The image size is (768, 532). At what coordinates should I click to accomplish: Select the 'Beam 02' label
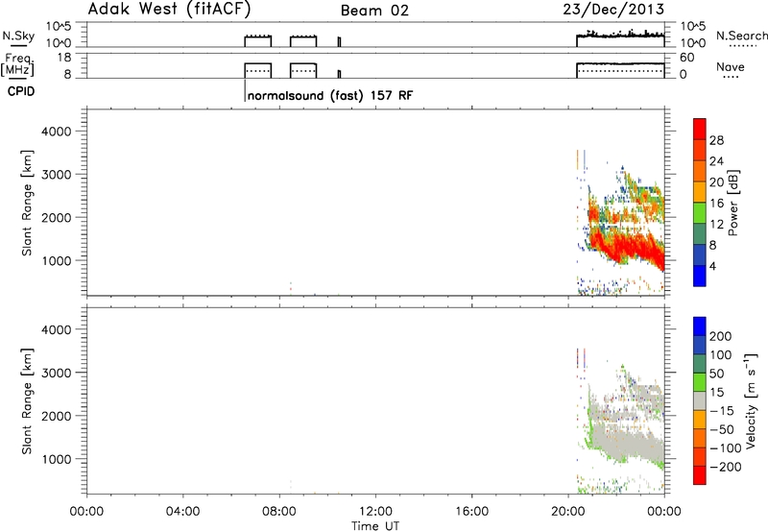click(x=374, y=11)
